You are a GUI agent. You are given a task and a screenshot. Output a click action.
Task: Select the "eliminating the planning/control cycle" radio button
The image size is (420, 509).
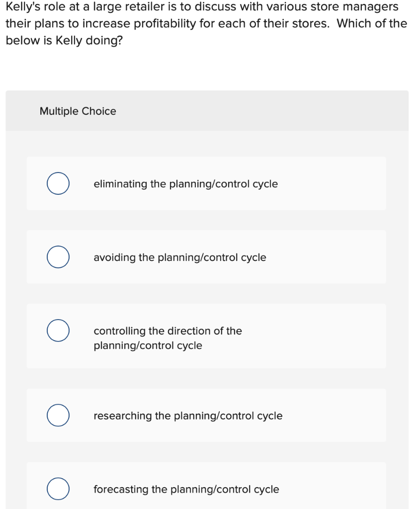(x=58, y=184)
